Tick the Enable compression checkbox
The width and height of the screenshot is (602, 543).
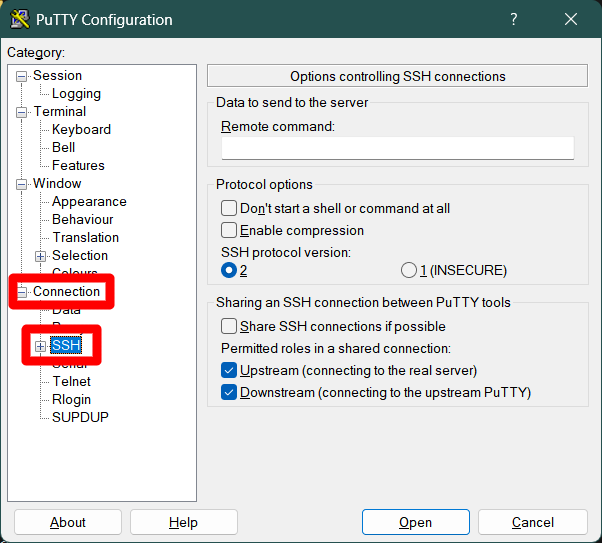click(229, 230)
